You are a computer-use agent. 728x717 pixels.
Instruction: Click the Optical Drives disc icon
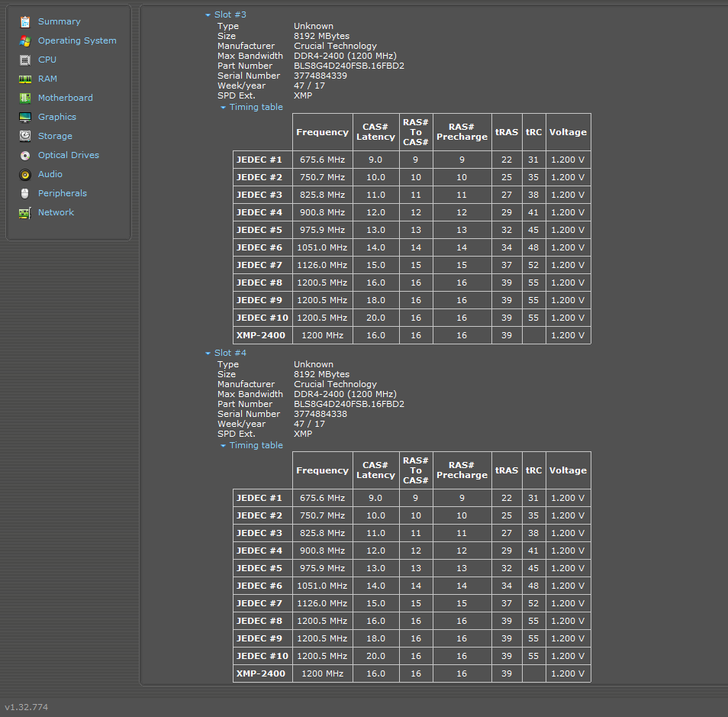(x=25, y=155)
